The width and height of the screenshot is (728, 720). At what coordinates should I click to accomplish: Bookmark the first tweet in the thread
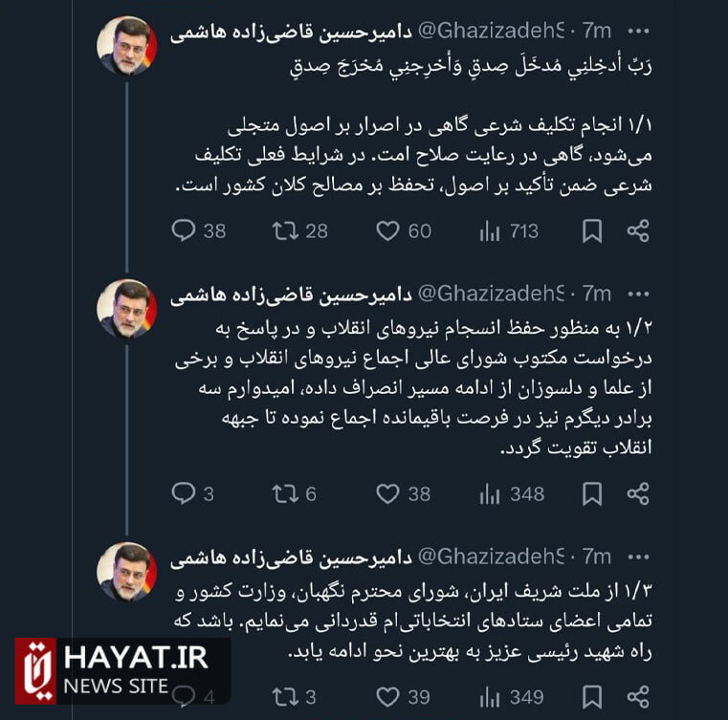pyautogui.click(x=592, y=230)
